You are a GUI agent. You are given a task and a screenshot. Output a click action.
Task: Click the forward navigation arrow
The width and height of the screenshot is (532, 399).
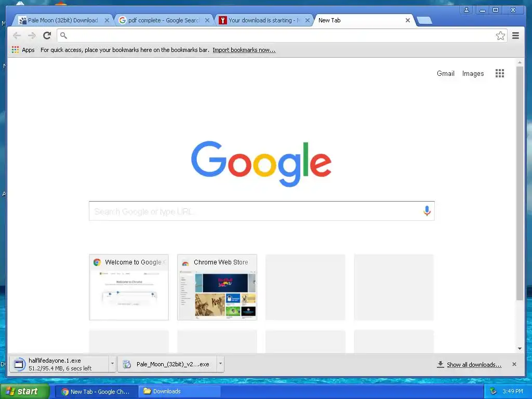32,36
